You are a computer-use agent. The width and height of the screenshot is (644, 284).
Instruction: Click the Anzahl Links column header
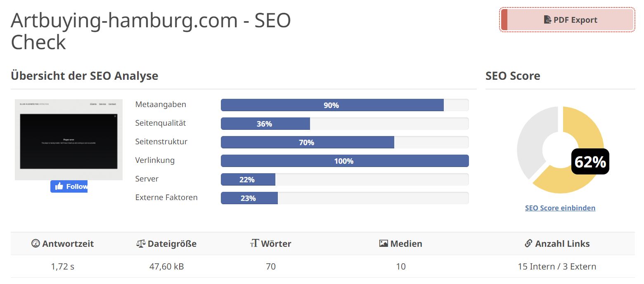click(x=557, y=243)
